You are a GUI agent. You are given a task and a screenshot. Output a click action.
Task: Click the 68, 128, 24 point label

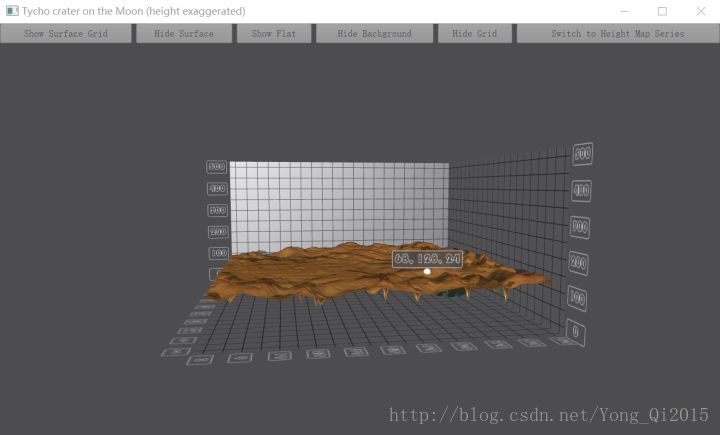click(428, 259)
